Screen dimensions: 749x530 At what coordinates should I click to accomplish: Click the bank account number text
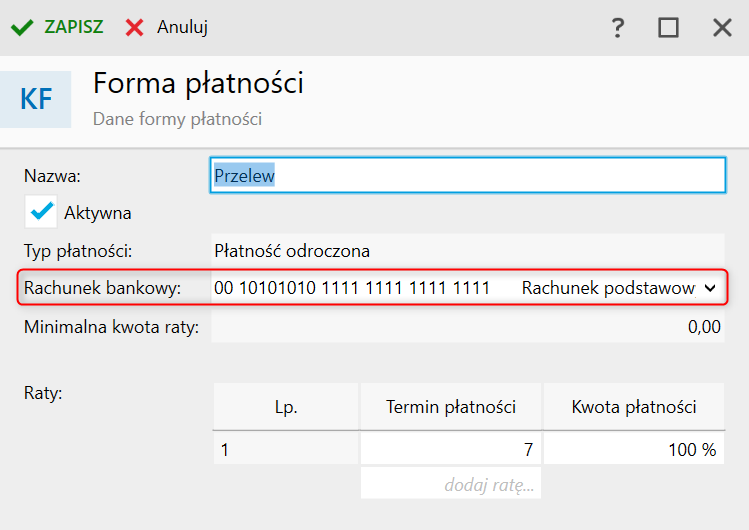[352, 288]
